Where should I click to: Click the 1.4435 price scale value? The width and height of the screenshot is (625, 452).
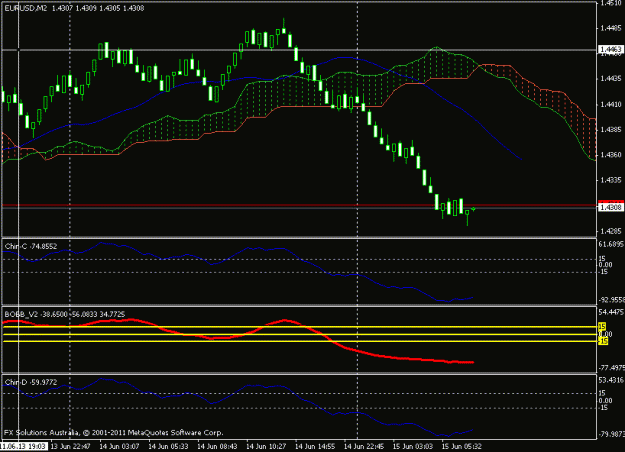pos(611,79)
